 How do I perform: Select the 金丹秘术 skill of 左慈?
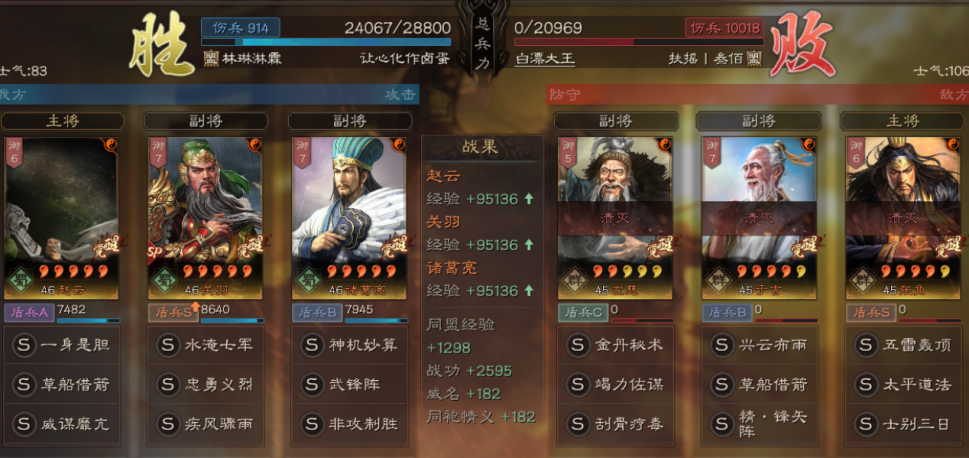(x=616, y=345)
